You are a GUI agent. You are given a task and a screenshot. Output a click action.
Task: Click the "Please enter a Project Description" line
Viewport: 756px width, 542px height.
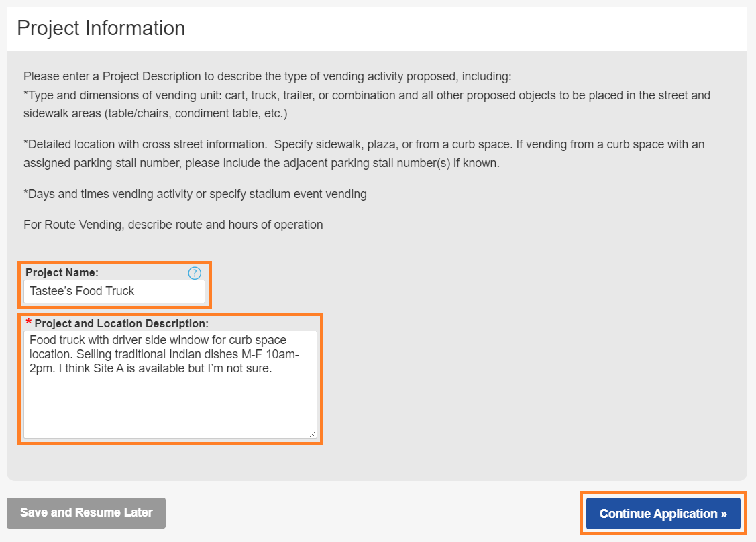[267, 76]
